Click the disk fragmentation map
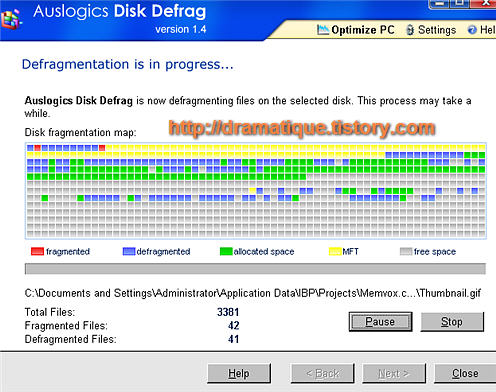This screenshot has height=392, width=496. [256, 191]
